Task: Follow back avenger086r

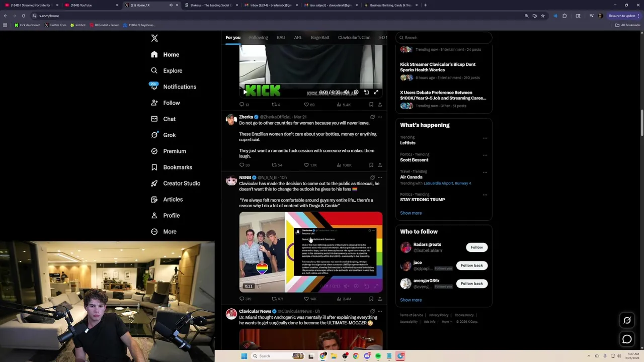Action: 471,284
